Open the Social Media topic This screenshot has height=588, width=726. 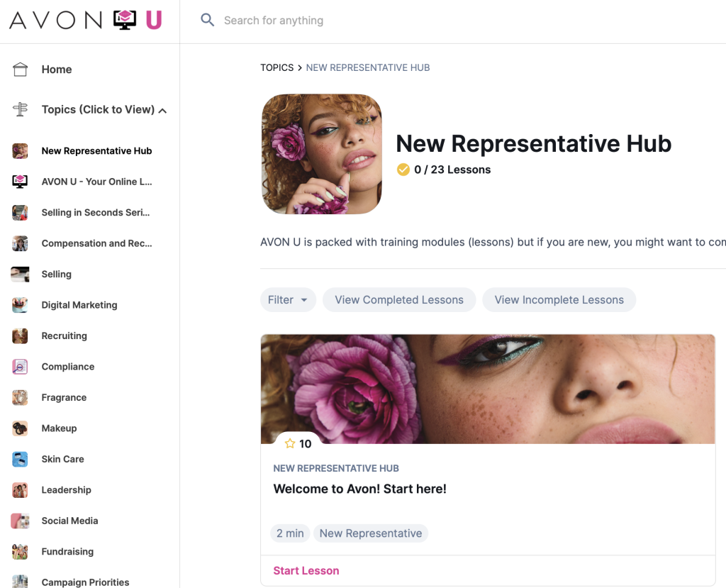[70, 521]
